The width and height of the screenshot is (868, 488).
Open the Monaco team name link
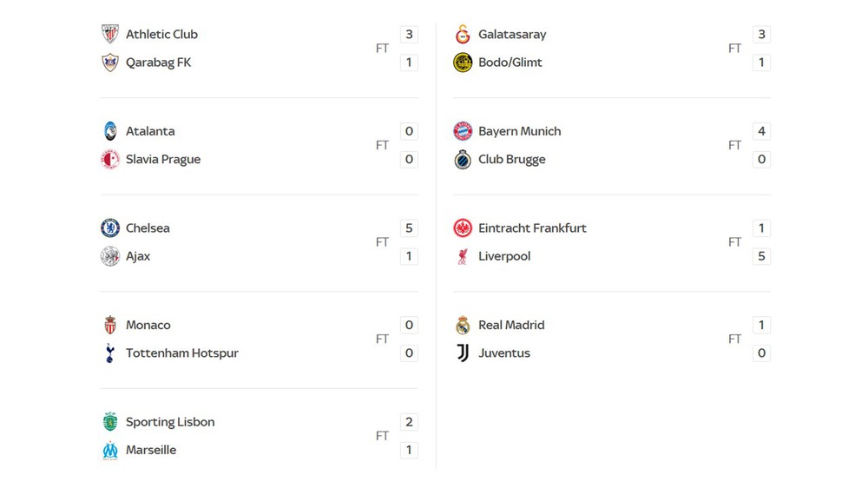pos(148,325)
